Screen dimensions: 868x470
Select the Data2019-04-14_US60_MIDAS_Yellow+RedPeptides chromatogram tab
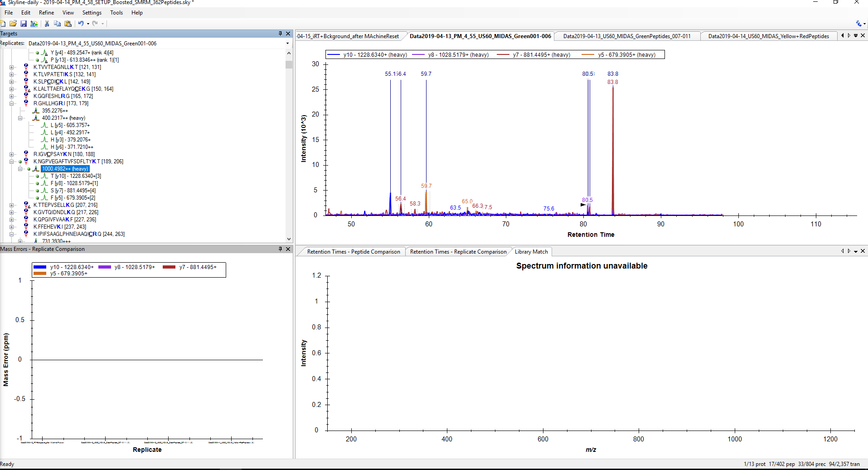click(768, 36)
